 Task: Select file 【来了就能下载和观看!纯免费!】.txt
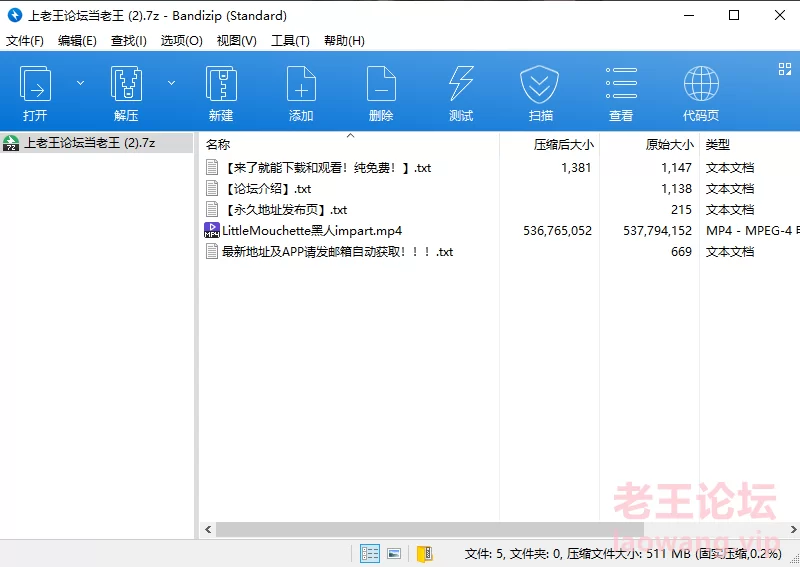pos(327,168)
